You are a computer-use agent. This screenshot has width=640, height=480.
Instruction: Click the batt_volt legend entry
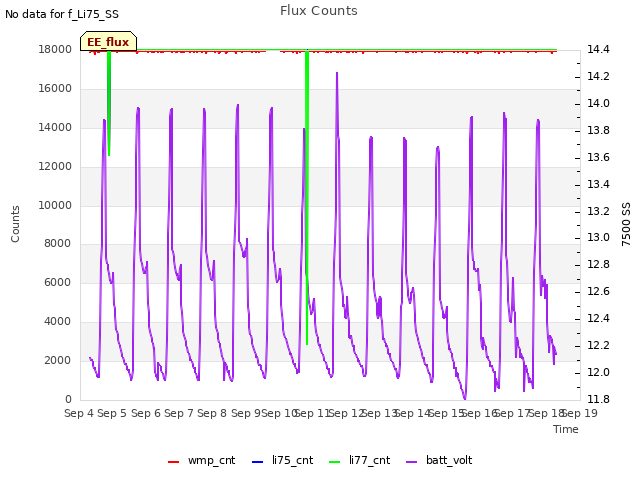click(x=439, y=460)
